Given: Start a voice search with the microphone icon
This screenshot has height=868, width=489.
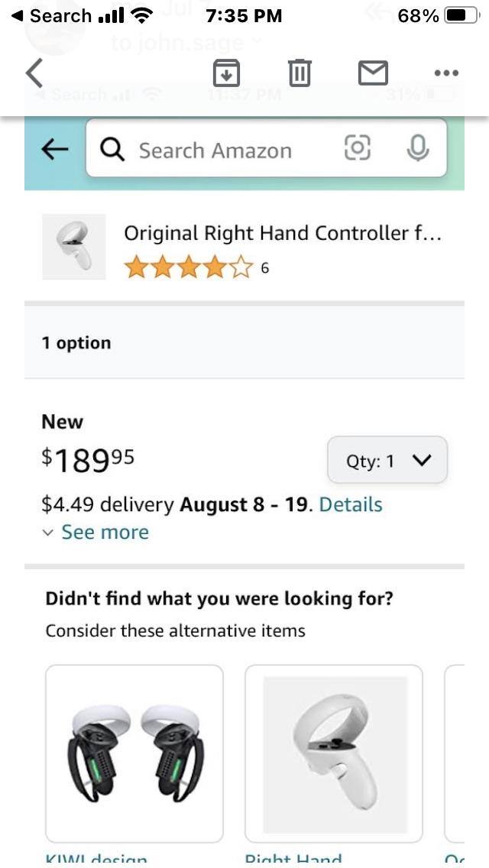Looking at the screenshot, I should tap(416, 149).
